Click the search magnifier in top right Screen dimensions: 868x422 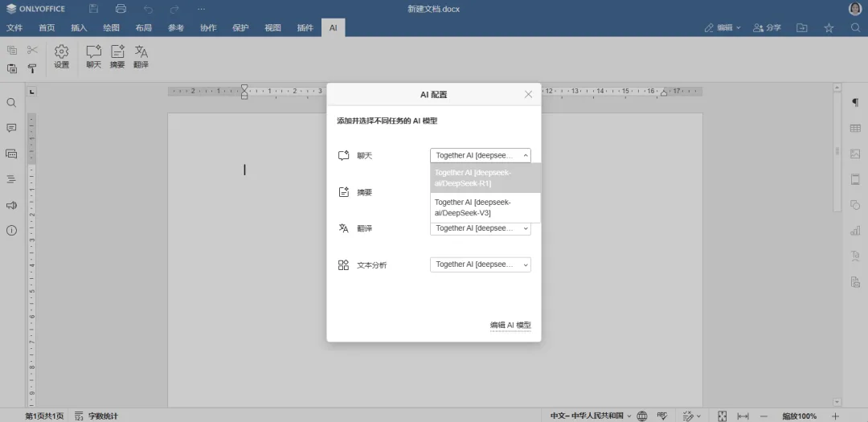click(x=855, y=27)
